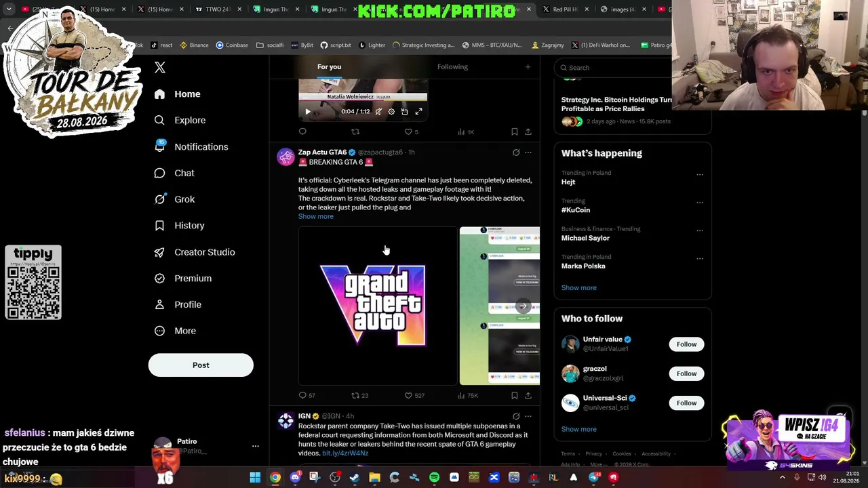
Task: Open History in the sidebar
Action: point(179,226)
